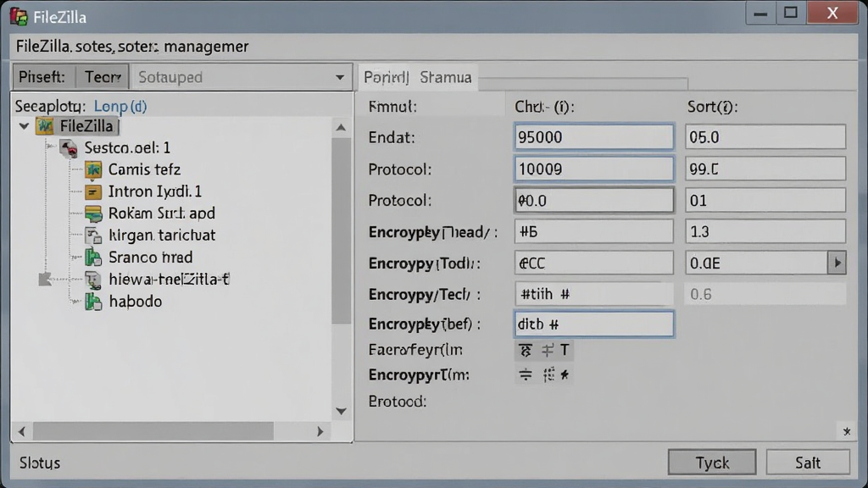Click the field containing 10009

(594, 169)
